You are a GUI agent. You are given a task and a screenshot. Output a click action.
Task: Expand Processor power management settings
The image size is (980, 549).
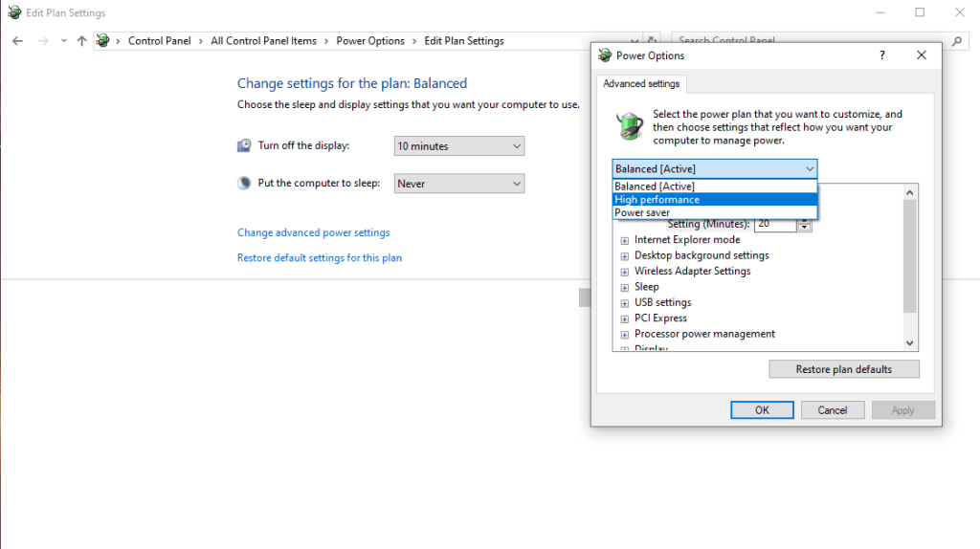tap(625, 335)
